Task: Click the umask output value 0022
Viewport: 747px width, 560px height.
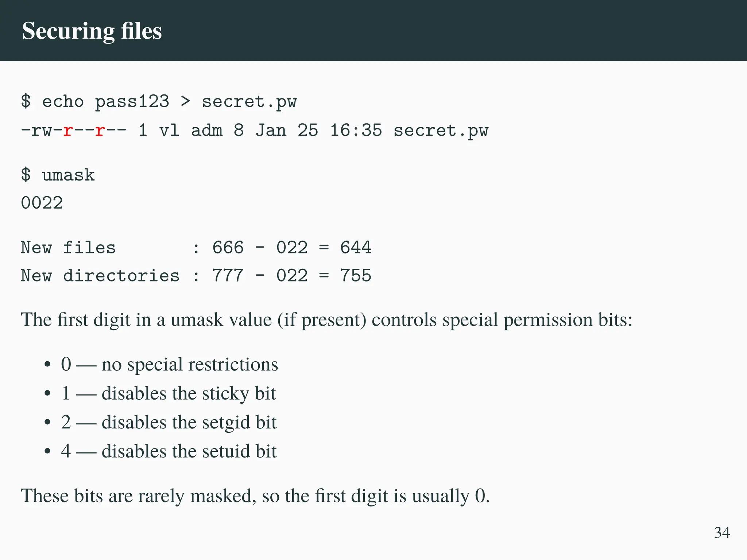Action: point(42,203)
